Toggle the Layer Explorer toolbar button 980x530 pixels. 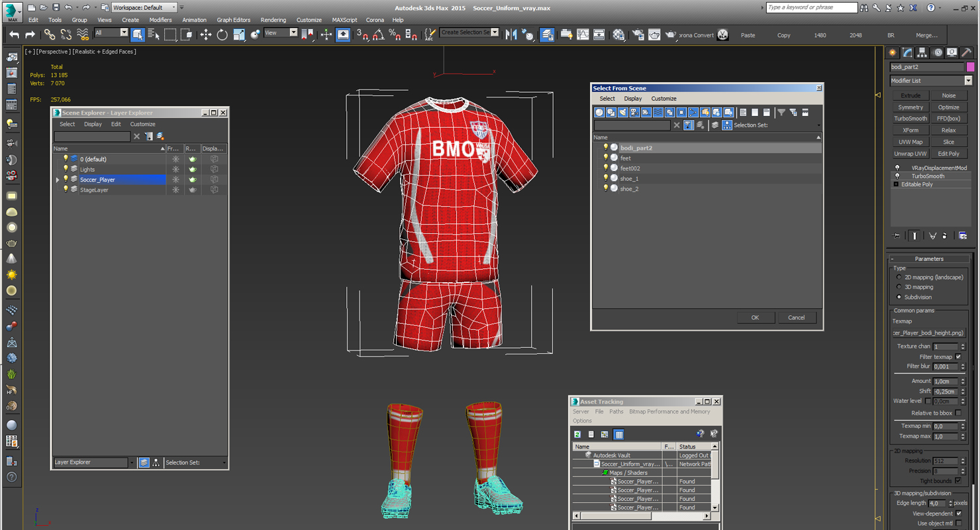click(547, 34)
